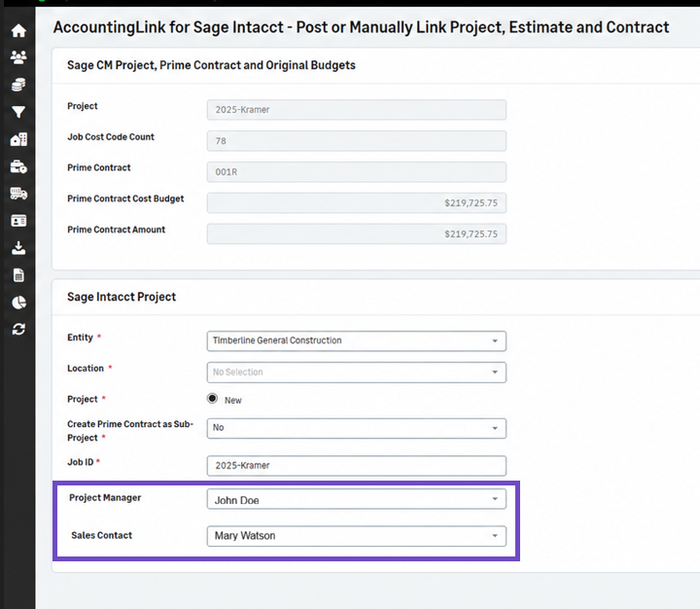
Task: Open the delivery truck sidebar icon
Action: 18,194
